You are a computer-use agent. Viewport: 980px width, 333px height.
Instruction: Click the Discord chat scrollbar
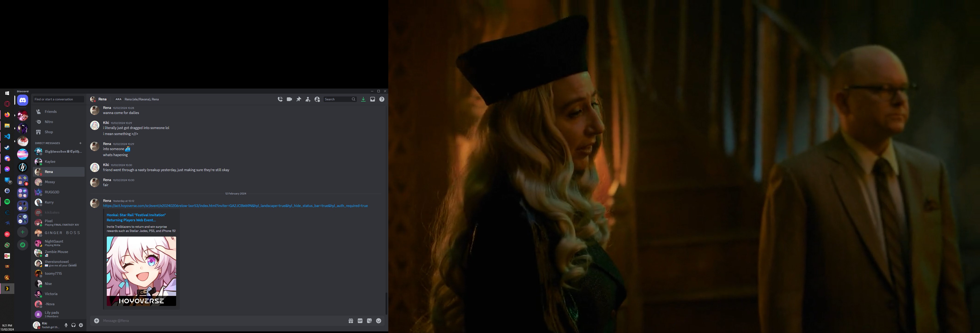pos(386,303)
